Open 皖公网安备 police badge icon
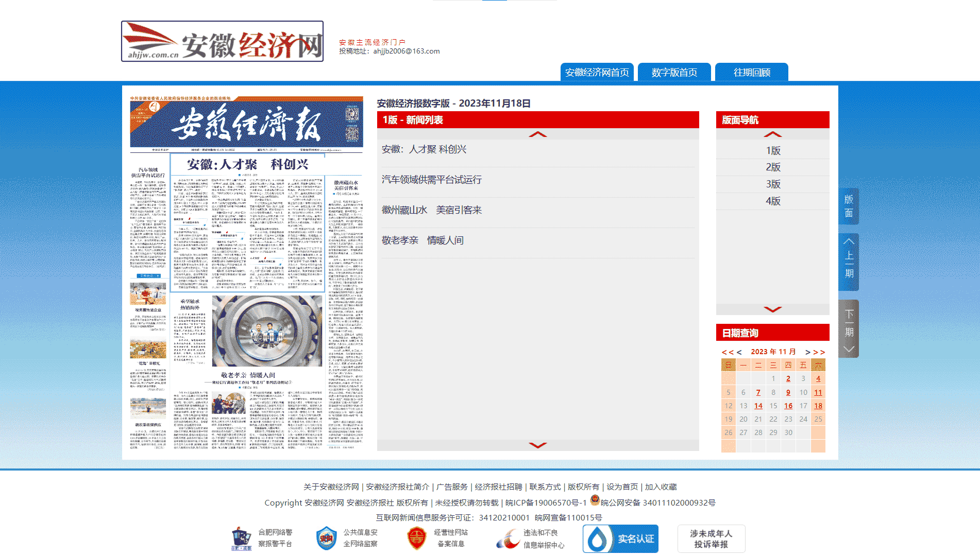The image size is (980, 556). (x=595, y=500)
